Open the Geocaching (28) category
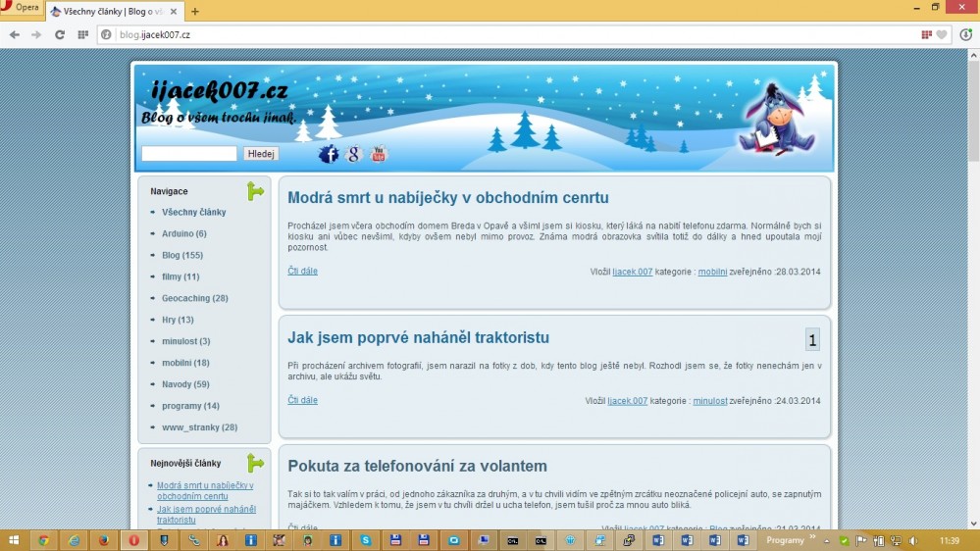 pos(194,298)
